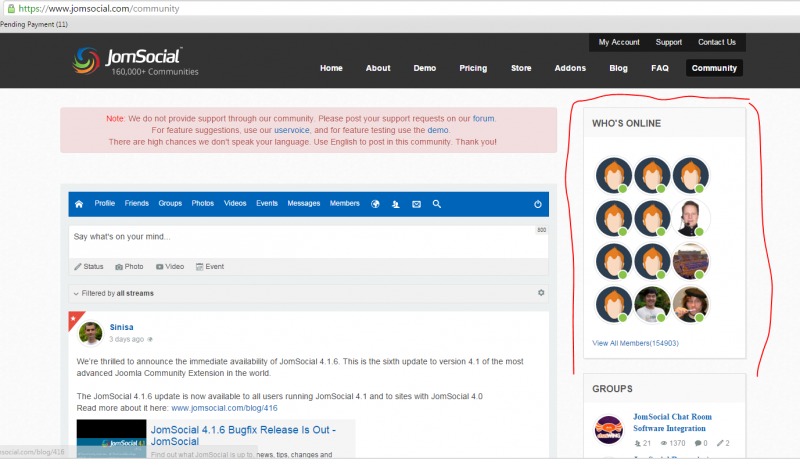Open JomSocial Chat Room Software Integration group link
The height and width of the screenshot is (459, 800).
[x=672, y=423]
